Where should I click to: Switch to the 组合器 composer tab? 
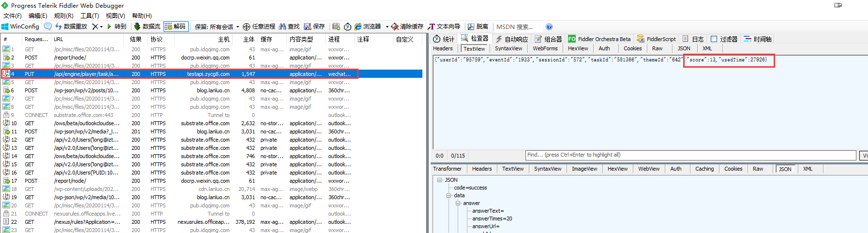click(x=548, y=39)
